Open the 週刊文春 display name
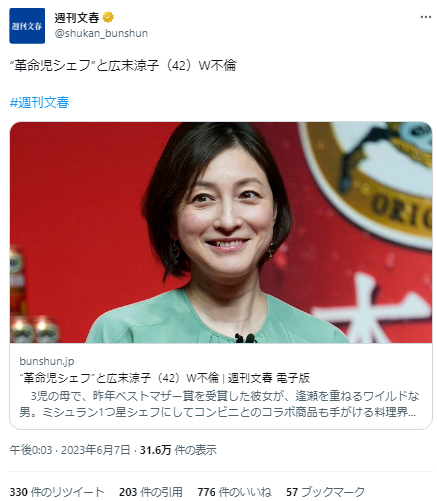 [77, 17]
